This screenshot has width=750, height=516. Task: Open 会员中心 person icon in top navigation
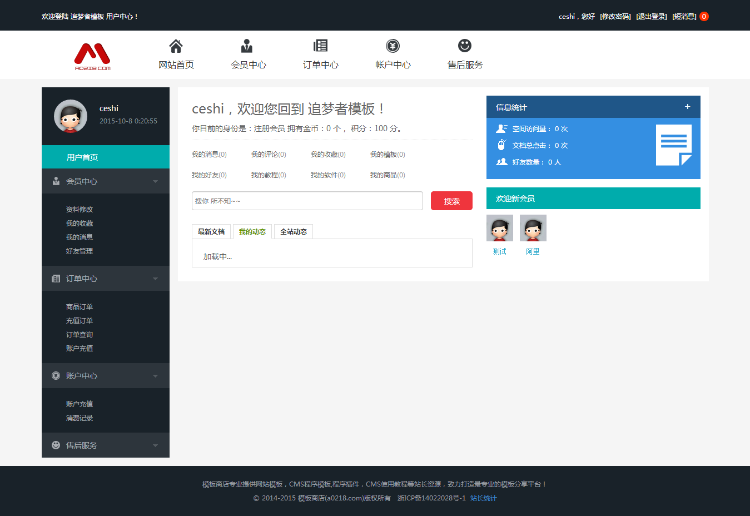247,46
